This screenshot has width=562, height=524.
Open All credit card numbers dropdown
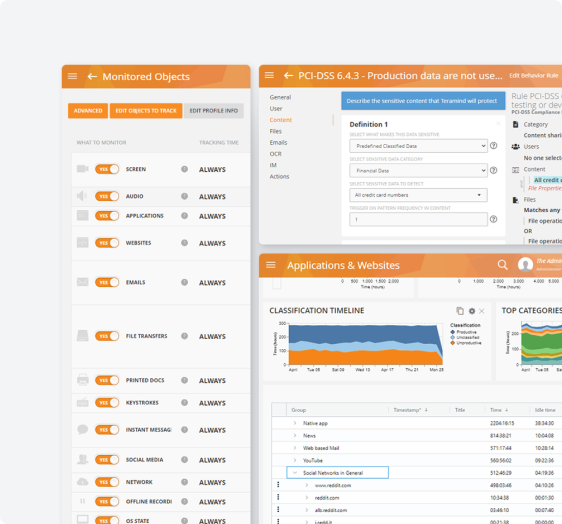418,195
